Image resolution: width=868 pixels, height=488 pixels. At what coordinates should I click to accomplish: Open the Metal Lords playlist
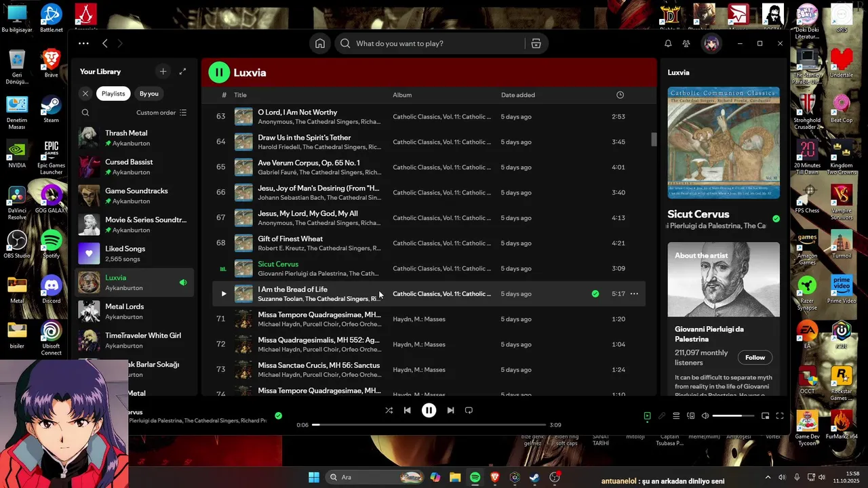[134, 311]
